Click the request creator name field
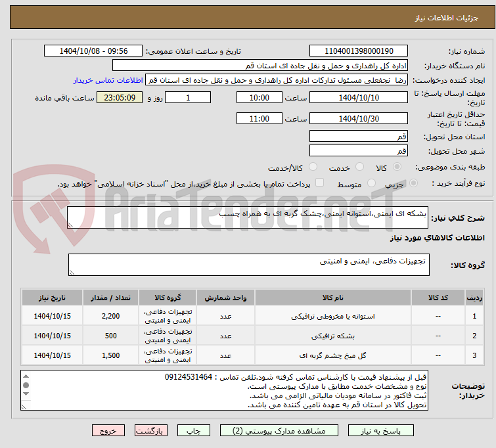 coord(277,80)
